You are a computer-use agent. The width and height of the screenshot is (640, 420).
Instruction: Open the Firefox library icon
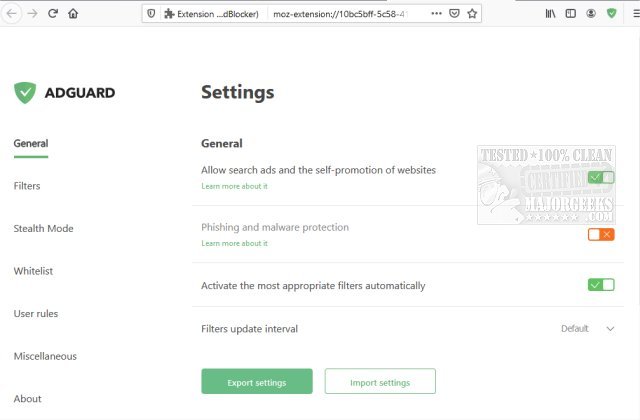coord(551,14)
